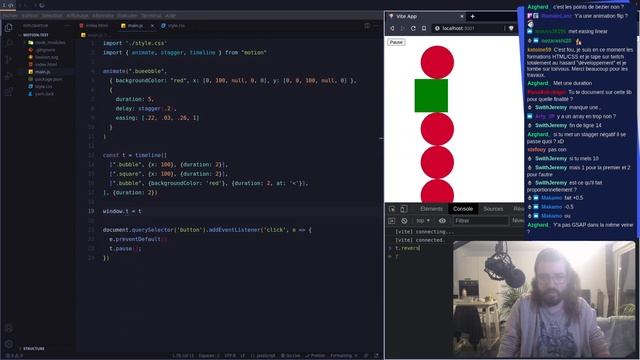The width and height of the screenshot is (640, 360).
Task: Place cursor on line 'window.t = t'
Action: point(122,211)
